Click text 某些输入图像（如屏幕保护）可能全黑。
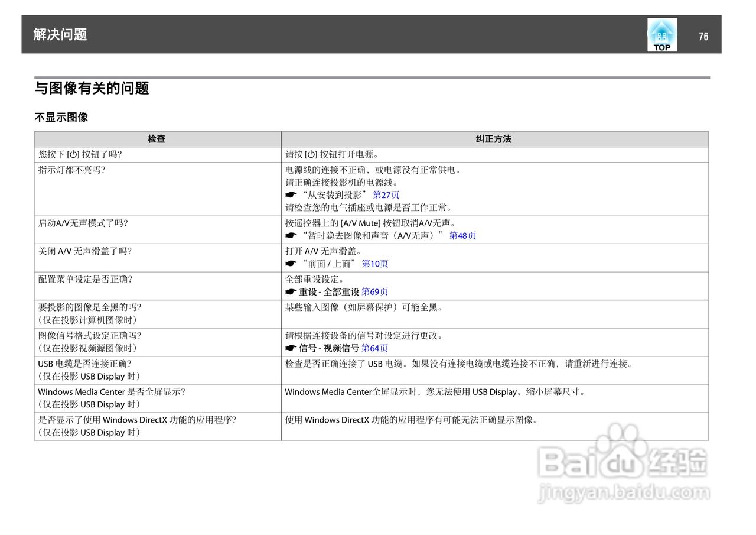The width and height of the screenshot is (756, 535). tap(364, 307)
